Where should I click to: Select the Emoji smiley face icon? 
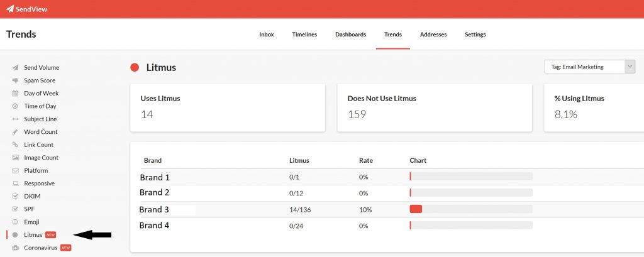[x=15, y=222]
